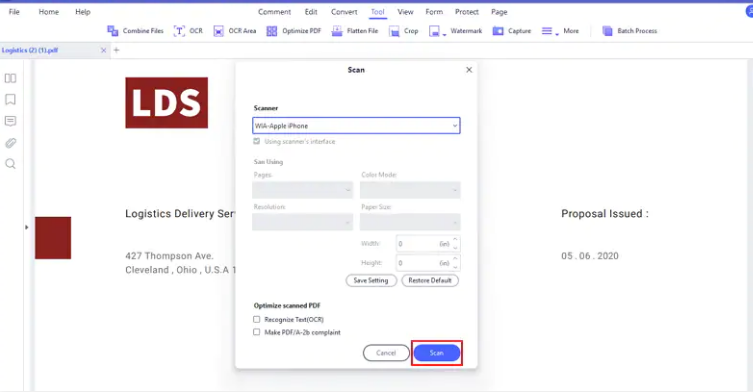This screenshot has height=392, width=753.
Task: Click the Restore Default button
Action: click(430, 280)
